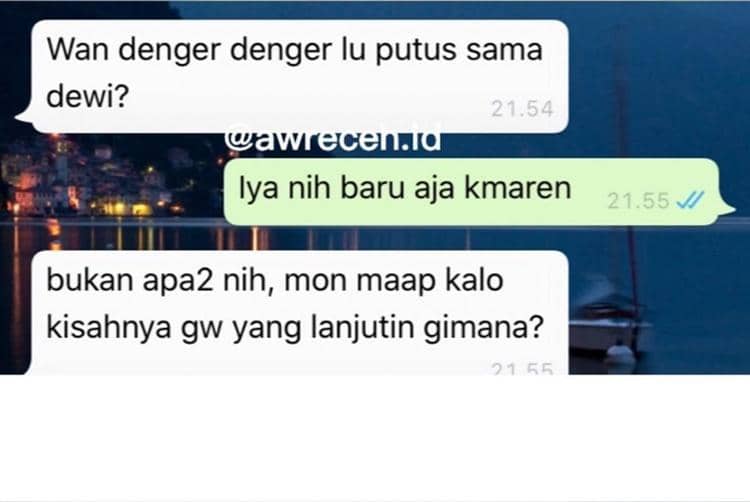Select the message asking about putus sama dewi

coord(299,76)
